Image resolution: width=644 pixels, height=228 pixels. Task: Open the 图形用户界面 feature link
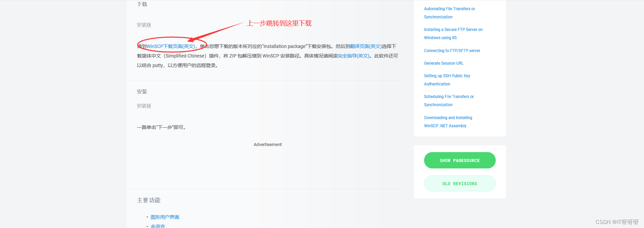coord(165,217)
